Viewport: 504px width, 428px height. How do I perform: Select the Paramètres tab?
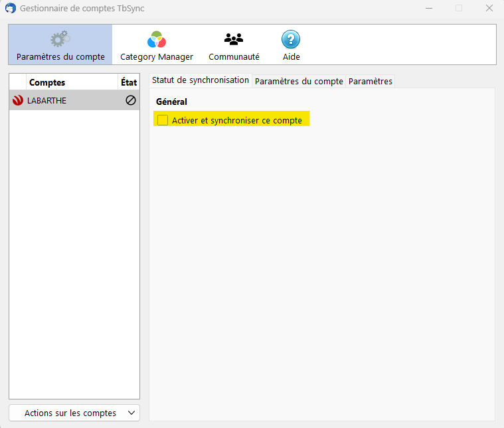pyautogui.click(x=371, y=81)
